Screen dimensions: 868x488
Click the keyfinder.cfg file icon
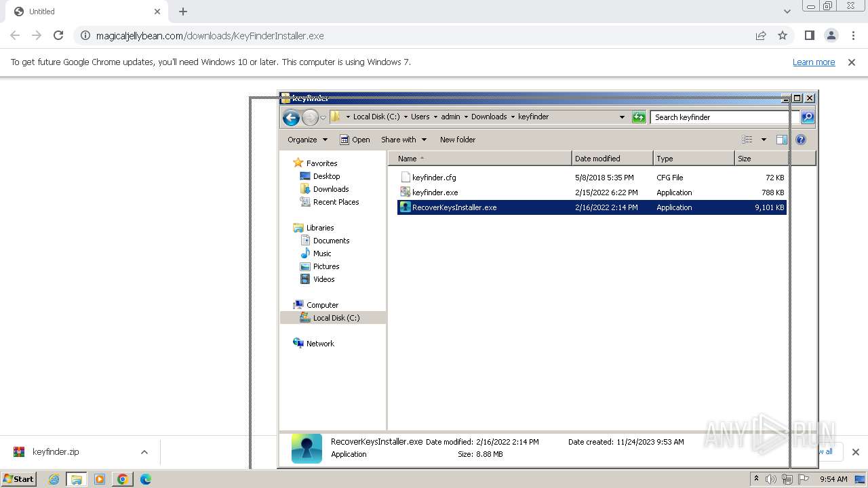[x=406, y=178]
